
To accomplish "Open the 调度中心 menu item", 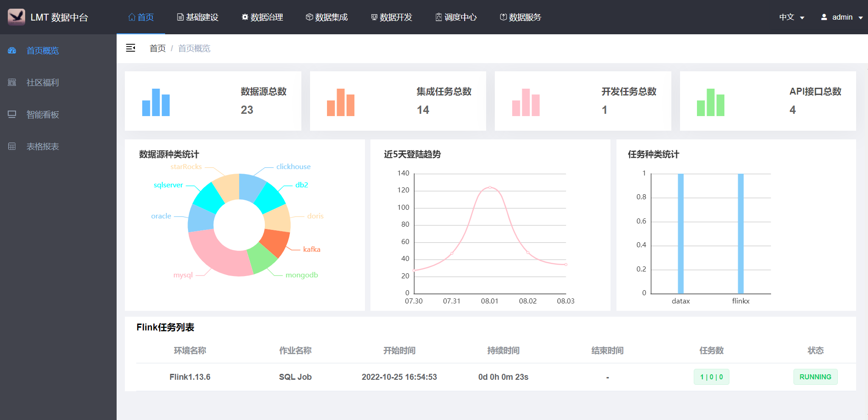I will [456, 17].
